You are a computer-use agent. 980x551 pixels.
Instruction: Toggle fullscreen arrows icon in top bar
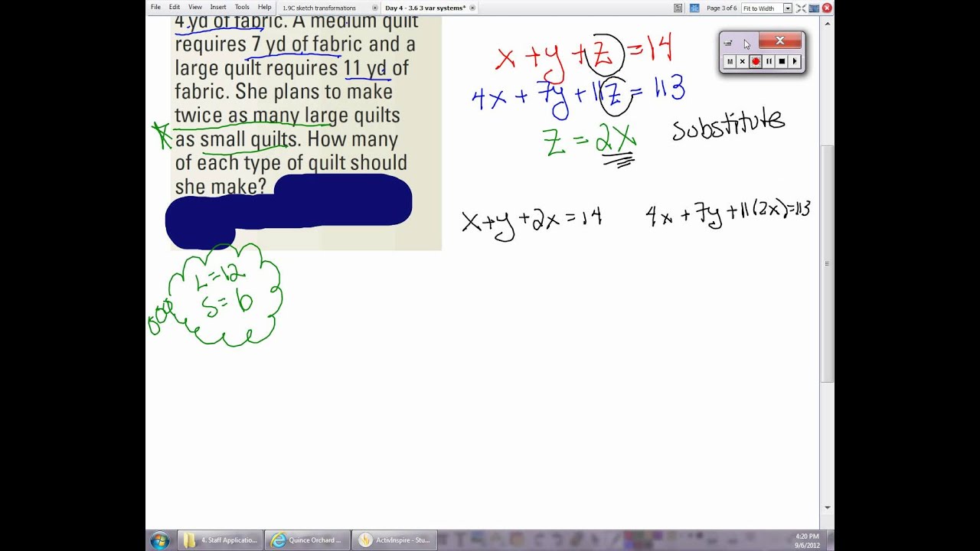tap(801, 8)
